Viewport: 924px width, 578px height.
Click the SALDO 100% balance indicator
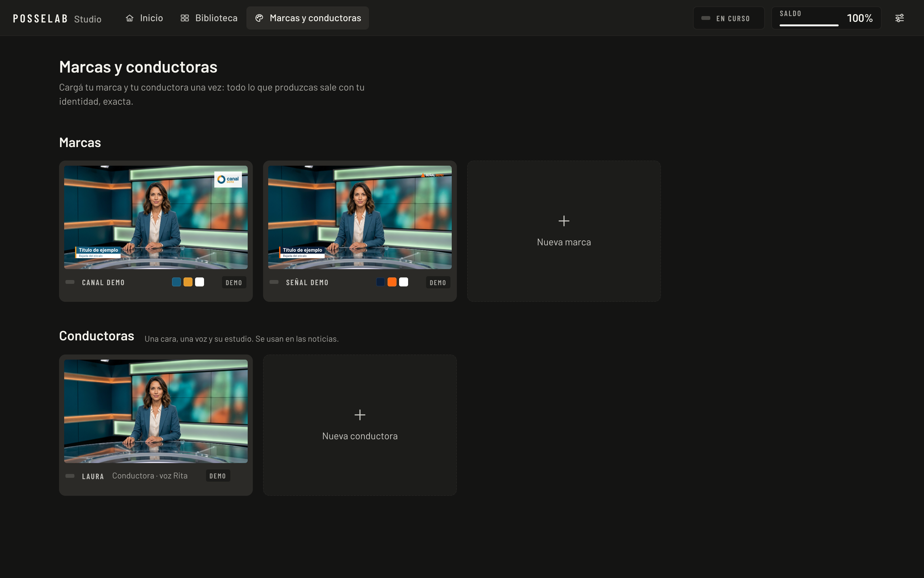(x=826, y=18)
